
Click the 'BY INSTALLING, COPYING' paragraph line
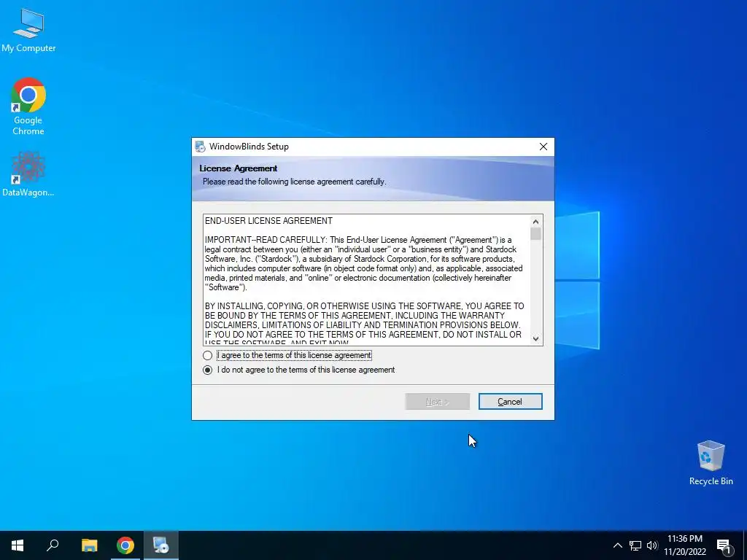[365, 306]
